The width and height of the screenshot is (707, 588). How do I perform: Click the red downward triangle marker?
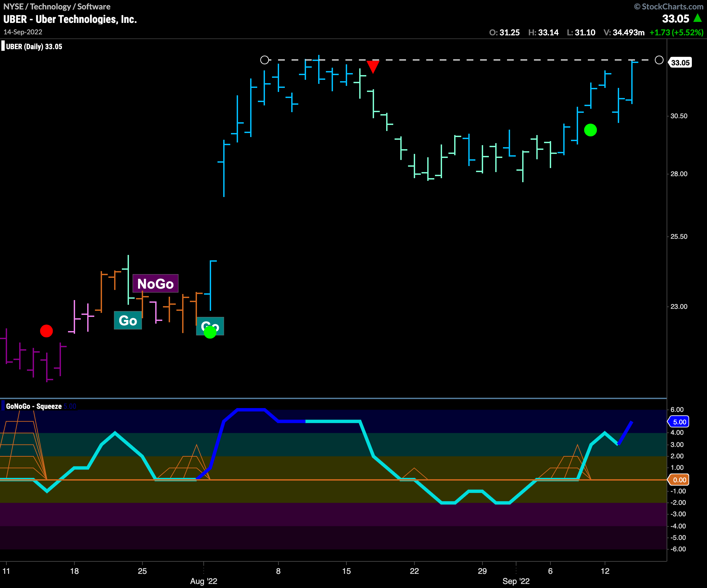[373, 67]
